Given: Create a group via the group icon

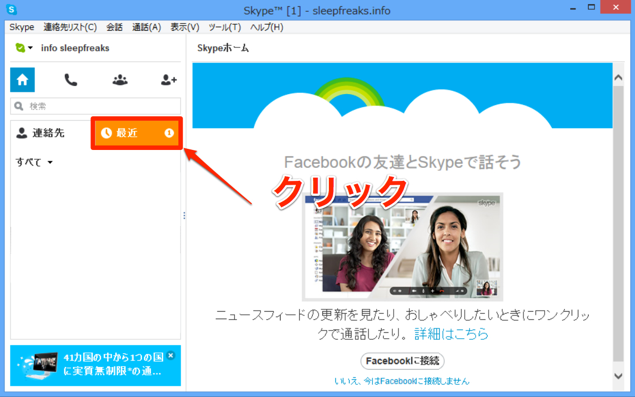Looking at the screenshot, I should 120,80.
